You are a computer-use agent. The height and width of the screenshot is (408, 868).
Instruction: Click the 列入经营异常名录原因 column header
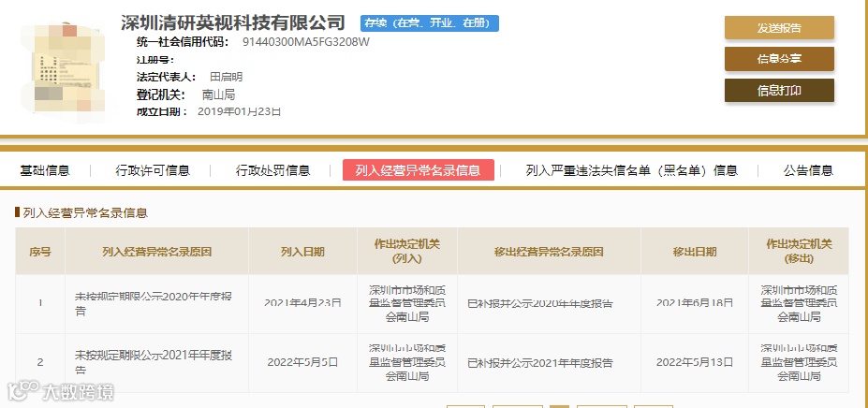[156, 252]
